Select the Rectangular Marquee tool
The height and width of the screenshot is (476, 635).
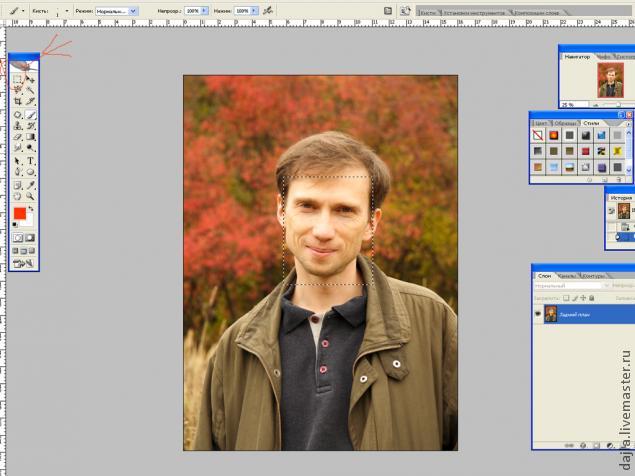pyautogui.click(x=18, y=78)
